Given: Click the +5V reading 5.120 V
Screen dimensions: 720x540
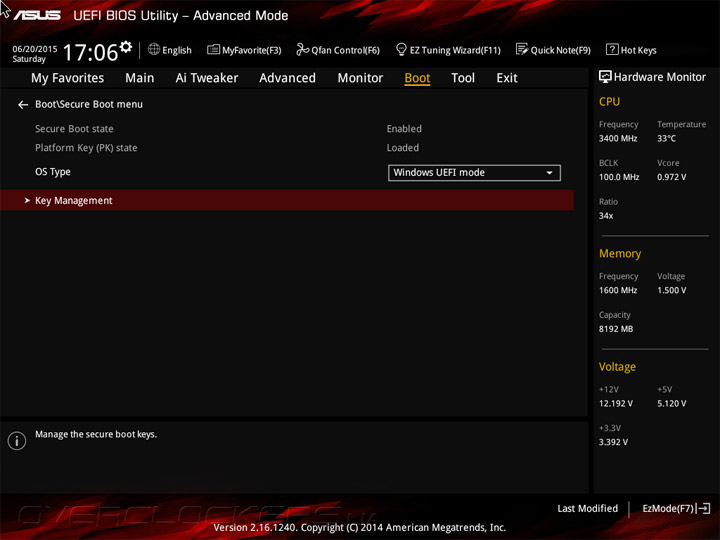Looking at the screenshot, I should 671,403.
